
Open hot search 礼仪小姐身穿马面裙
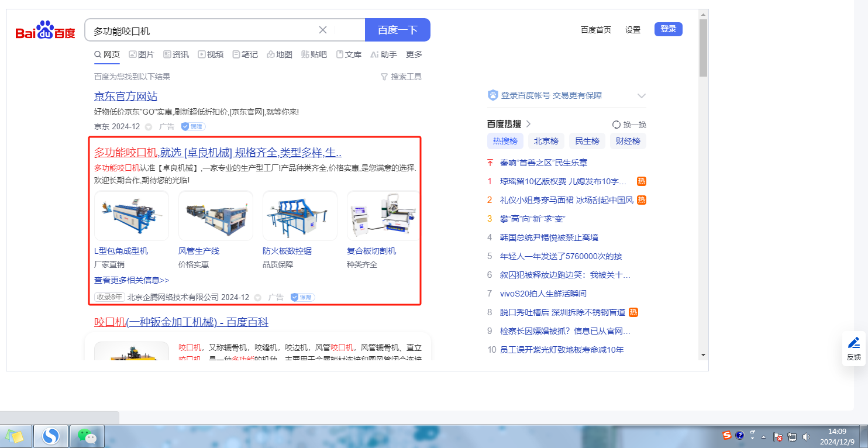(567, 200)
